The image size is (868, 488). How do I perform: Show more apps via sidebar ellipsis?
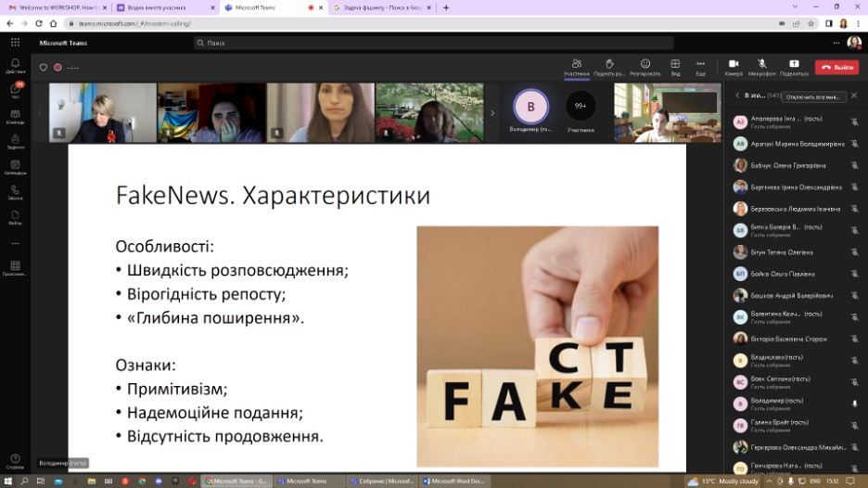16,243
